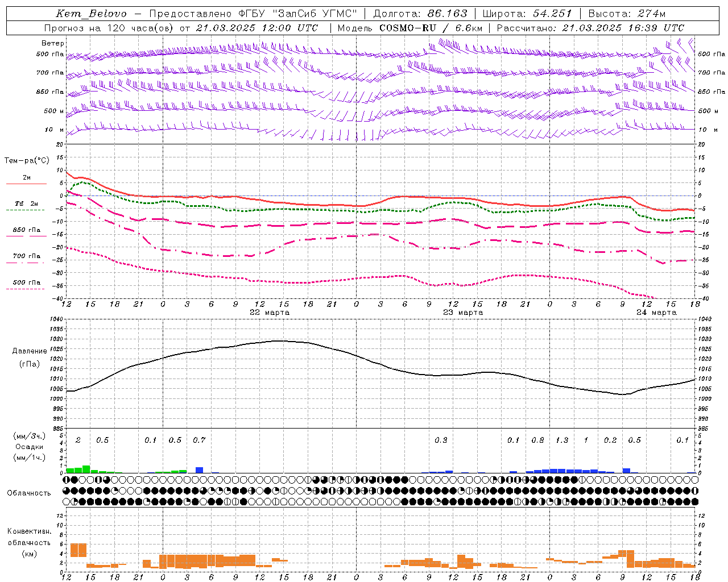Select 'Прогноз на 120 часа(ов)' forecast start text
Screen dimensions: 728x582
tap(109, 28)
